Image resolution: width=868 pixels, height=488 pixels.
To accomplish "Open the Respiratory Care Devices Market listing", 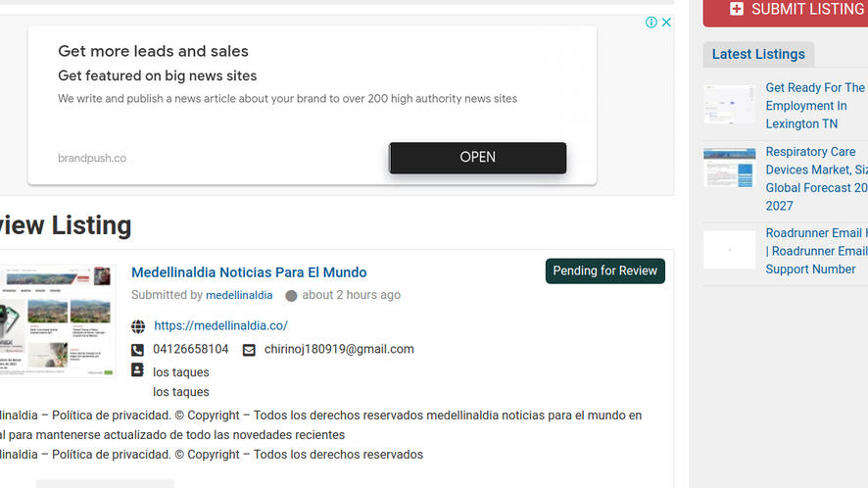I will click(x=816, y=178).
